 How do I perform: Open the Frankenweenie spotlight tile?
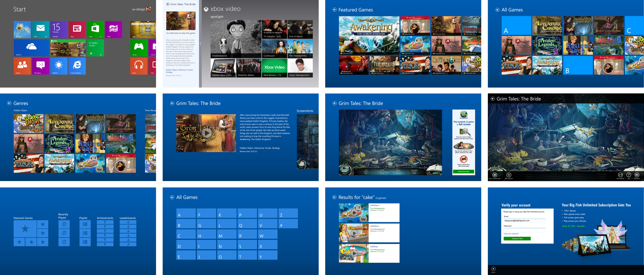[x=236, y=39]
